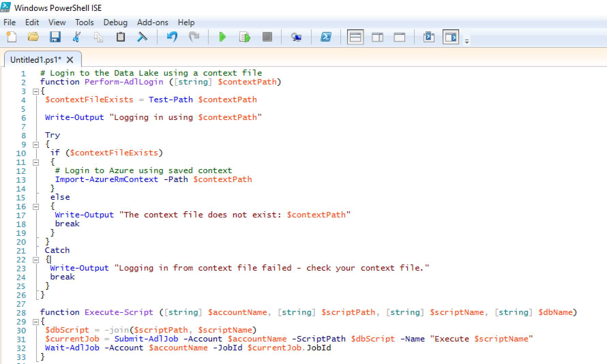The image size is (607, 364).
Task: Click the comment "# Login to the Data Lake"
Action: click(x=99, y=73)
